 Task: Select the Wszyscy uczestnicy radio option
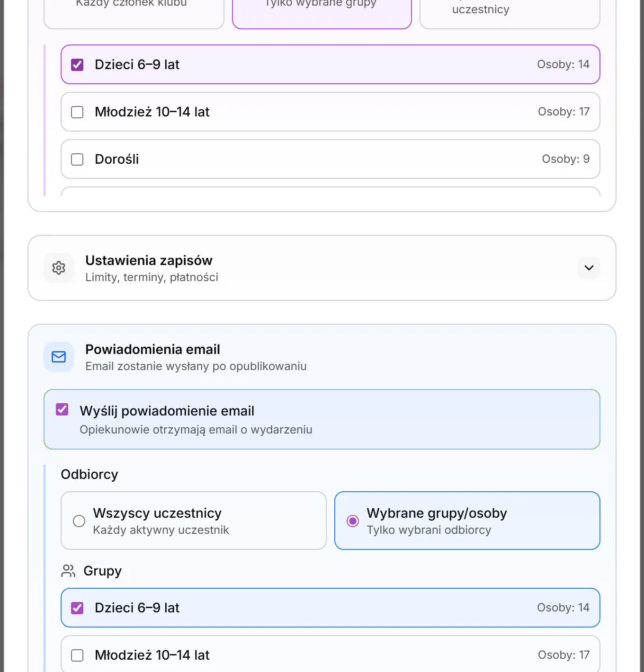pos(79,521)
